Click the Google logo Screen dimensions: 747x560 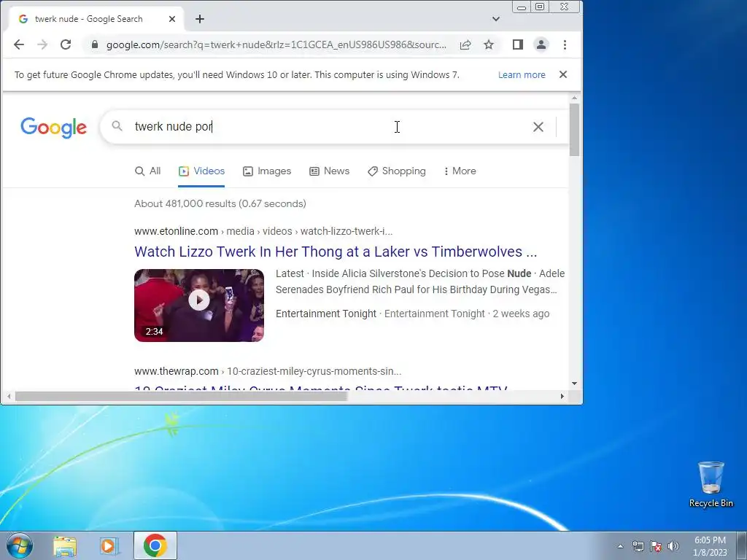pos(53,127)
